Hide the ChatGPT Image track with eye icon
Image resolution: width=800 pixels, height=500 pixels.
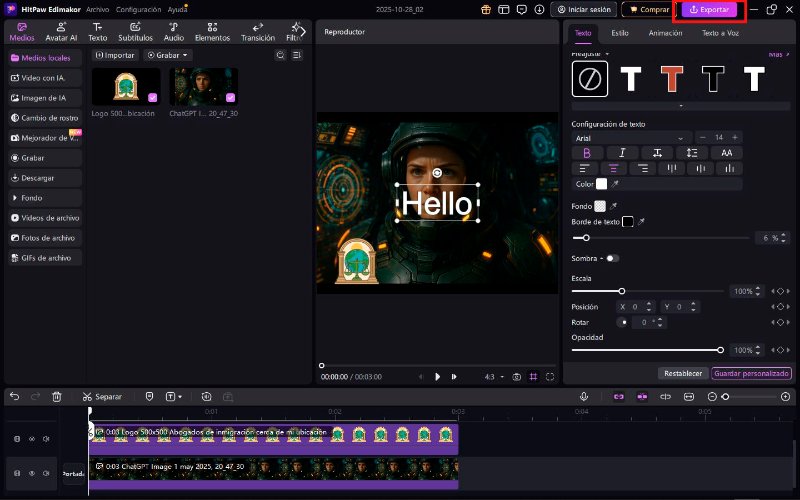[32, 473]
